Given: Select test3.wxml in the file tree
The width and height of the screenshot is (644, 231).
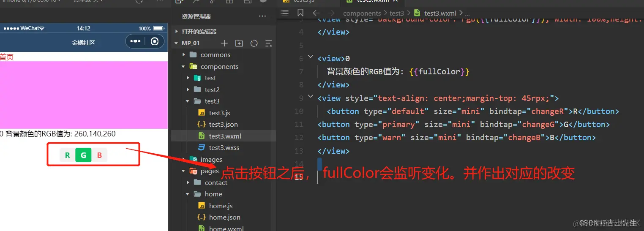Looking at the screenshot, I should coord(225,136).
